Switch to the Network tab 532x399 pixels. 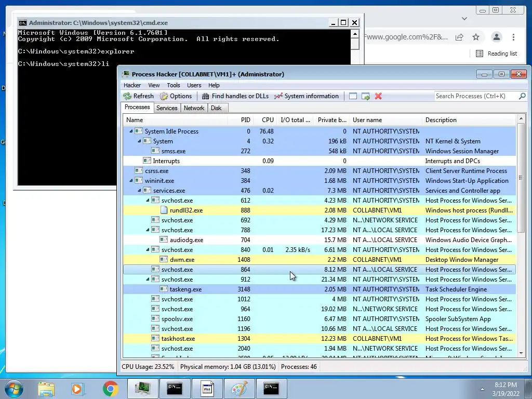[194, 108]
